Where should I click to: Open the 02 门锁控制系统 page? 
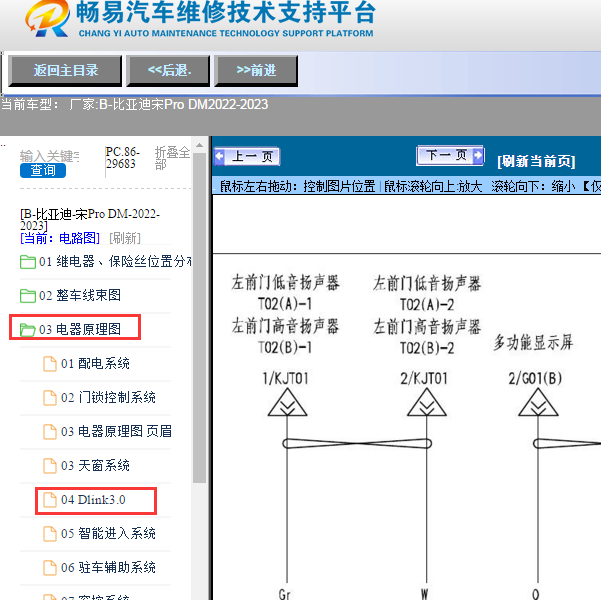click(x=108, y=397)
